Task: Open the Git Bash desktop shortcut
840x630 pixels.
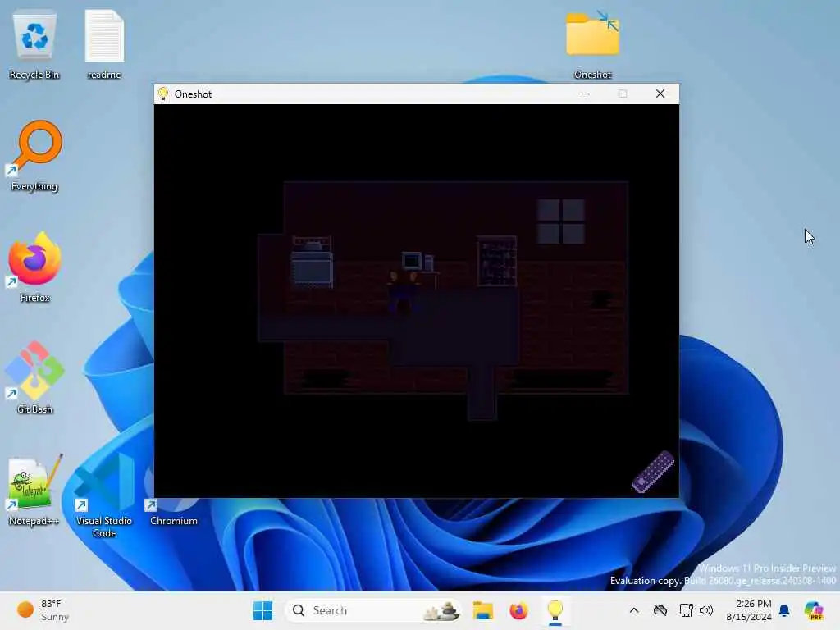Action: coord(34,379)
